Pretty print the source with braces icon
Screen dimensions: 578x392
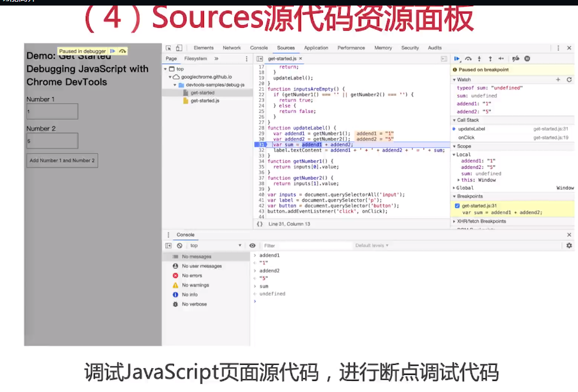(x=259, y=224)
